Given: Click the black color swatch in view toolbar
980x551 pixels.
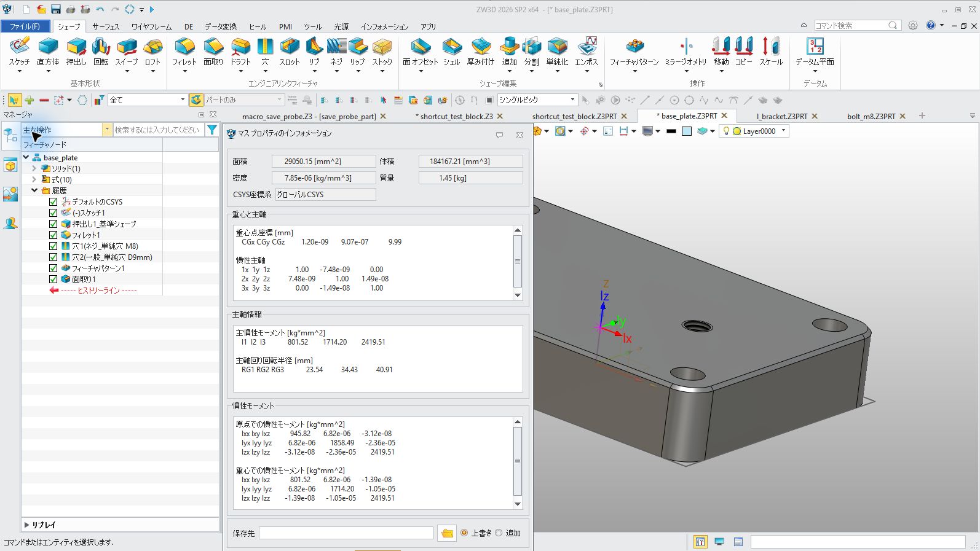Looking at the screenshot, I should pos(671,131).
